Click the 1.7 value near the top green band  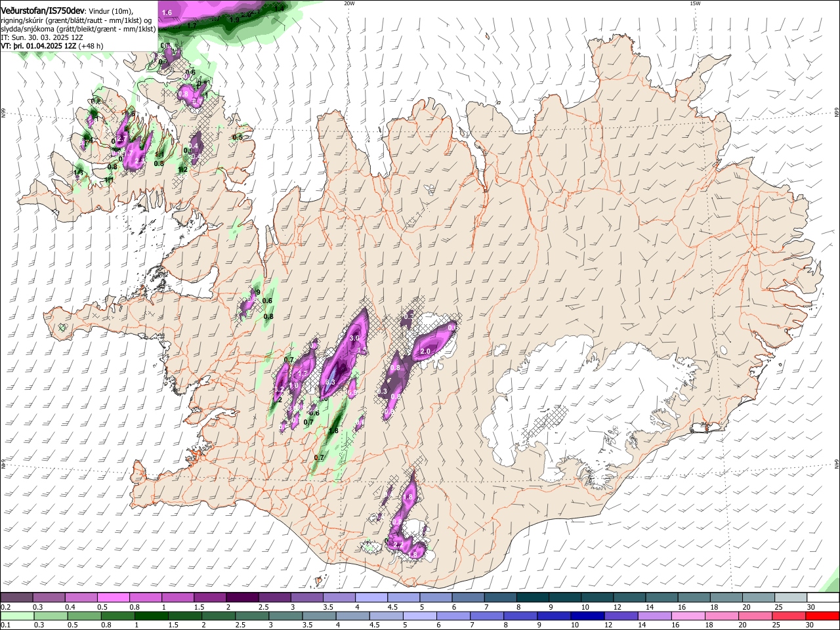pyautogui.click(x=192, y=26)
